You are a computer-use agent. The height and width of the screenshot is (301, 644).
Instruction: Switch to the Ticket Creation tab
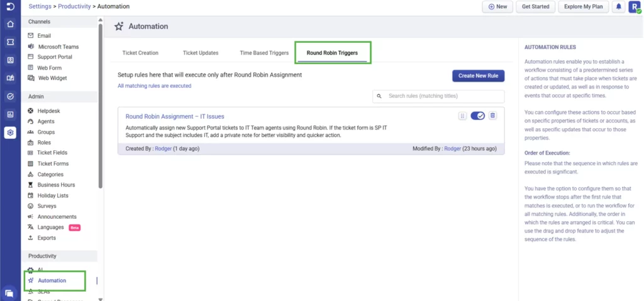click(140, 53)
